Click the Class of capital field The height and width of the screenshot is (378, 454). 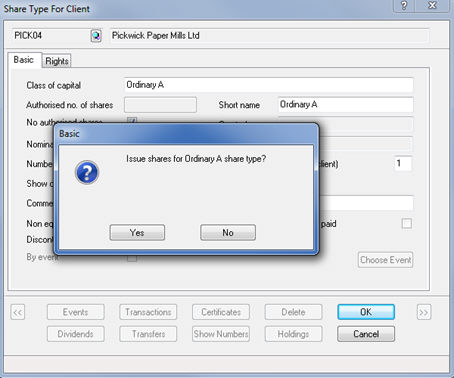click(269, 85)
